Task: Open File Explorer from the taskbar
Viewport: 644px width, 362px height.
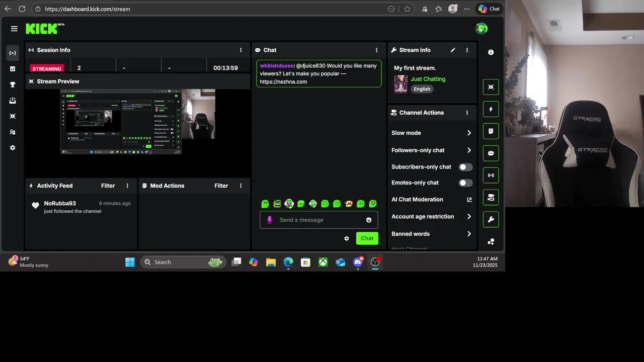Action: click(x=271, y=262)
